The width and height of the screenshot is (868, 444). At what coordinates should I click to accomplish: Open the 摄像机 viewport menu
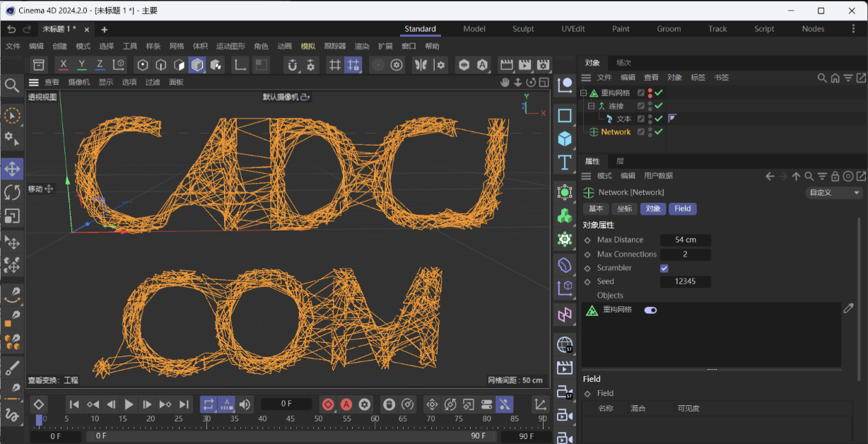click(78, 82)
